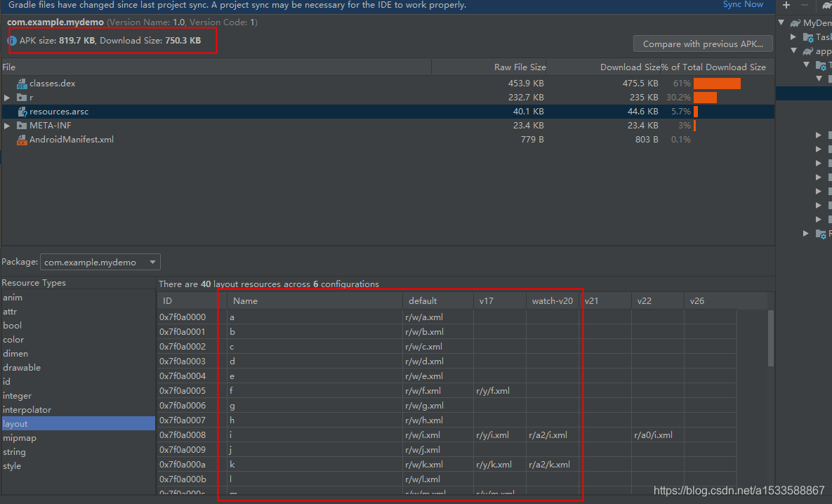Select interpolator resource type
The height and width of the screenshot is (504, 832).
coord(77,410)
